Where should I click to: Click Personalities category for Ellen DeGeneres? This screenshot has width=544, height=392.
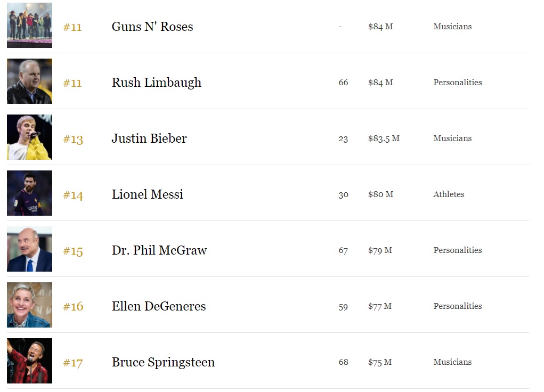pos(457,306)
